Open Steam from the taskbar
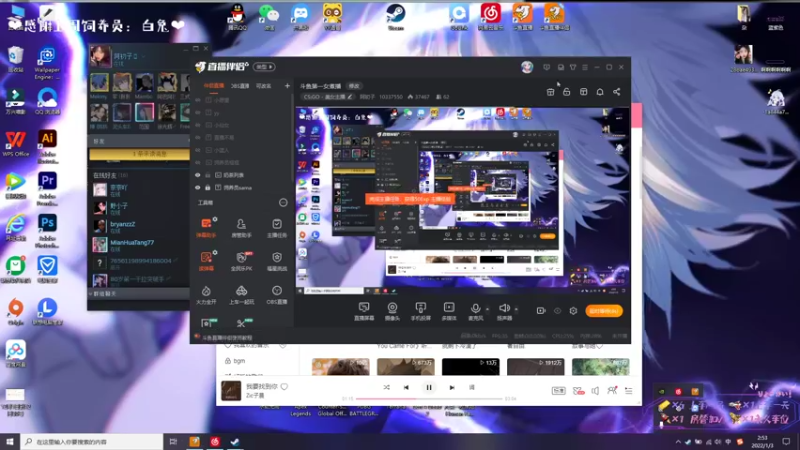Screen dimensions: 800x450 tap(235, 442)
